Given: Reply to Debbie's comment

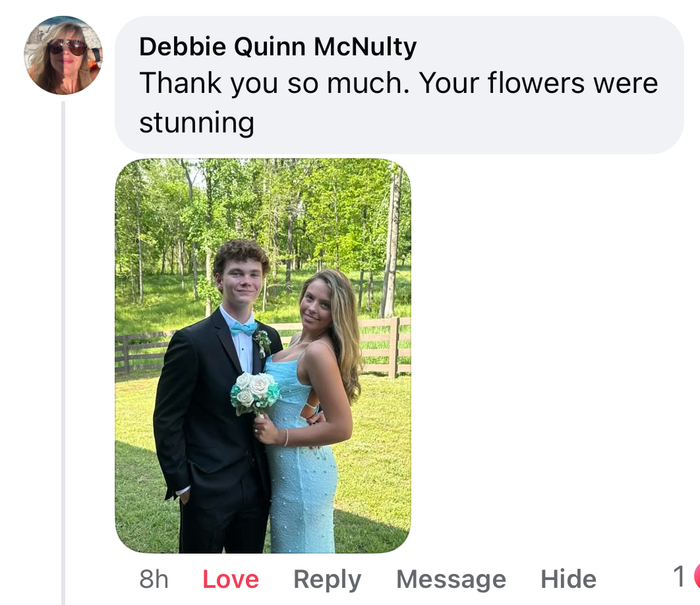Looking at the screenshot, I should coord(327,579).
